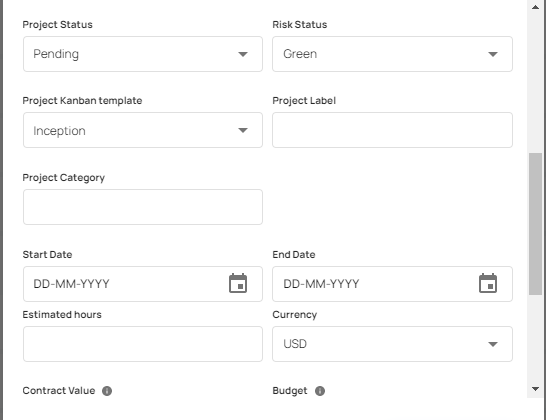Image resolution: width=546 pixels, height=420 pixels.
Task: Click the scrollbar up arrow
Action: click(x=536, y=7)
